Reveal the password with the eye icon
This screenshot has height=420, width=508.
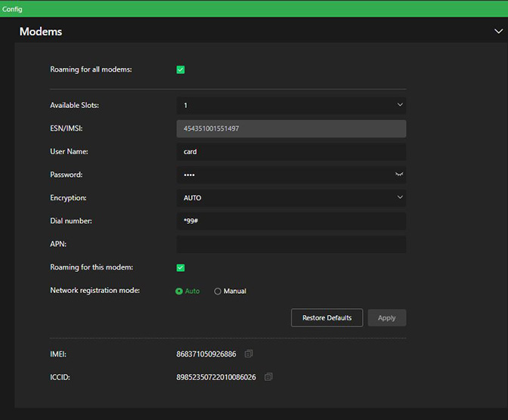click(x=398, y=174)
